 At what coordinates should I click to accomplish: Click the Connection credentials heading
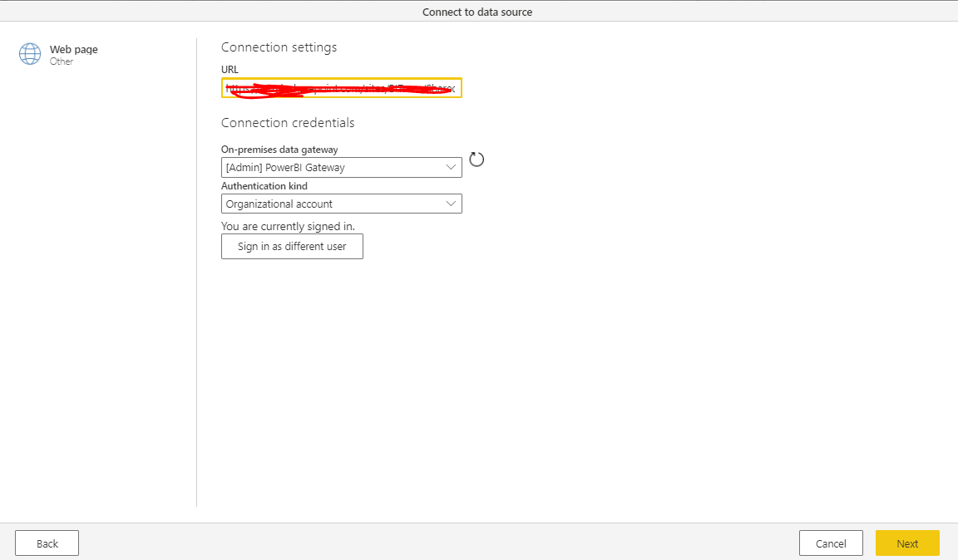coord(288,123)
